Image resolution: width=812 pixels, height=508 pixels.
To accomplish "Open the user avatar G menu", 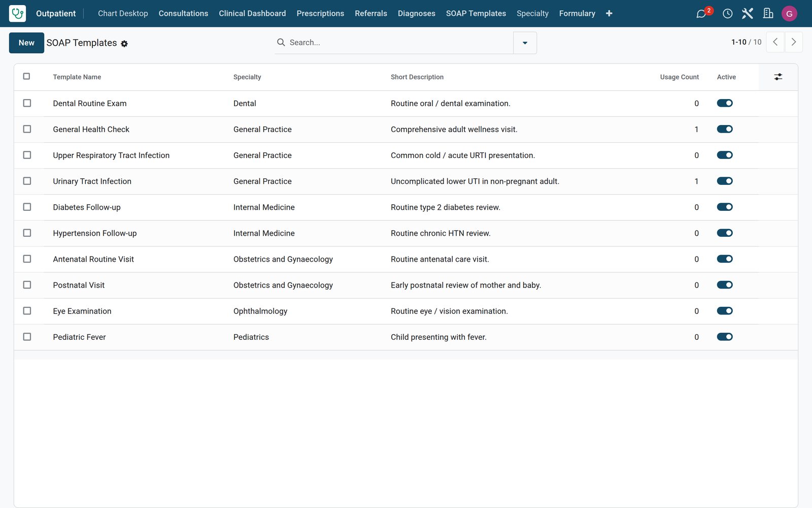I will (789, 14).
